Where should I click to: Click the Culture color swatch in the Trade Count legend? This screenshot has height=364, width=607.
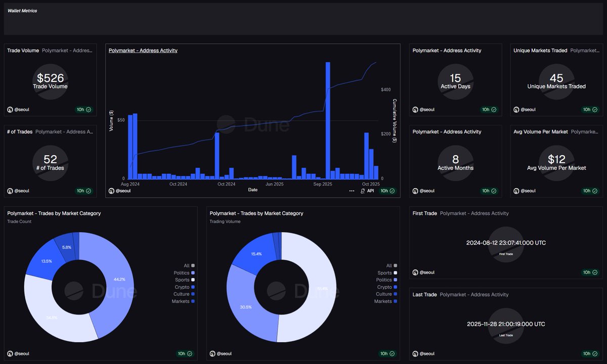click(193, 294)
